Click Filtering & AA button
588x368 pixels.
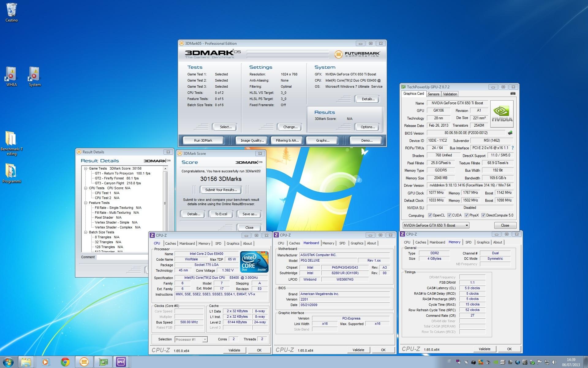(287, 140)
